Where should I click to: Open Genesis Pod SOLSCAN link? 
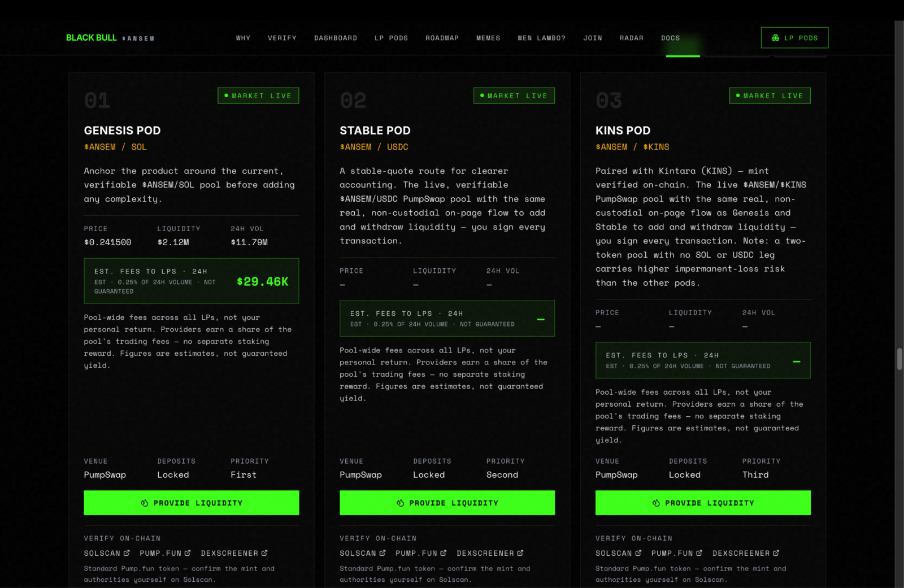107,553
